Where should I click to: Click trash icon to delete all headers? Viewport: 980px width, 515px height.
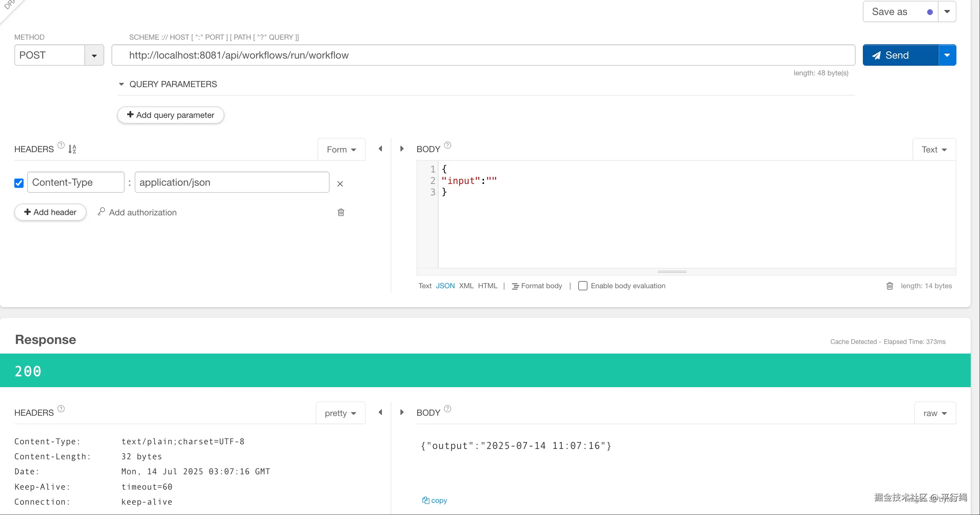tap(341, 212)
